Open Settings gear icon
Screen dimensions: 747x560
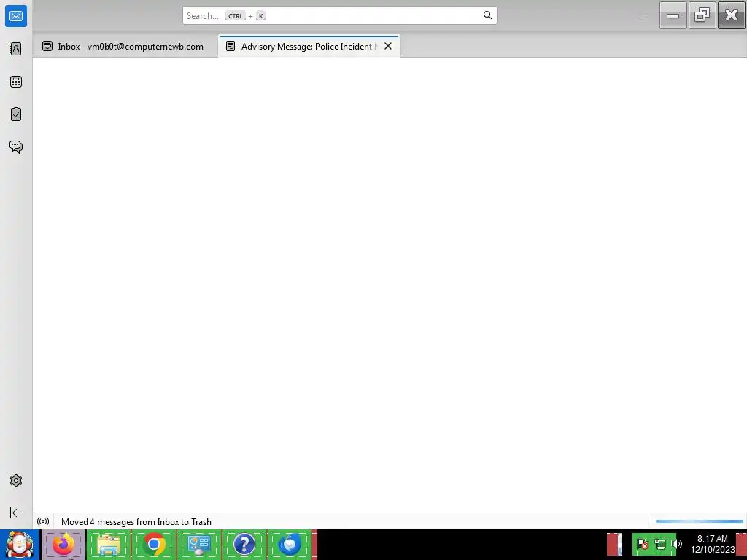coord(16,481)
